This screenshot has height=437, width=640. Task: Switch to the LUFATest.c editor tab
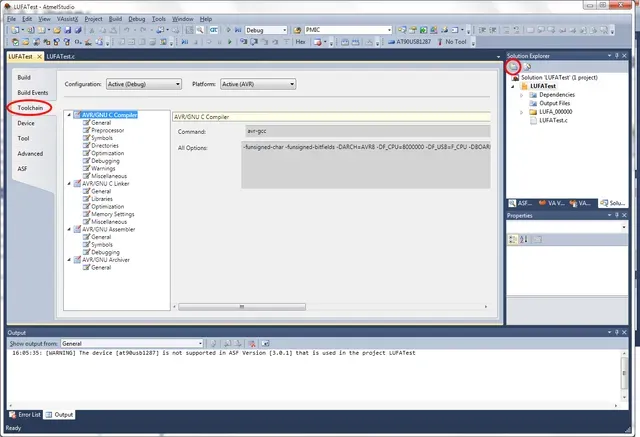[60, 56]
